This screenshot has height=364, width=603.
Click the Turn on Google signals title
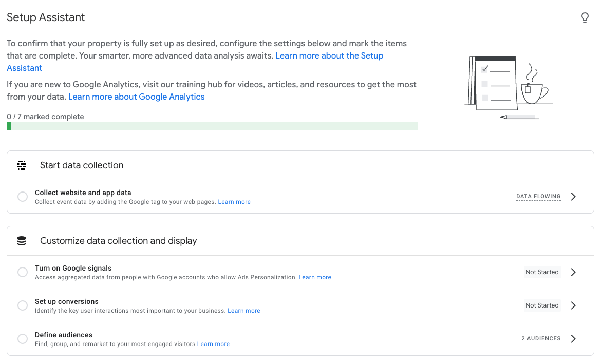pos(73,268)
